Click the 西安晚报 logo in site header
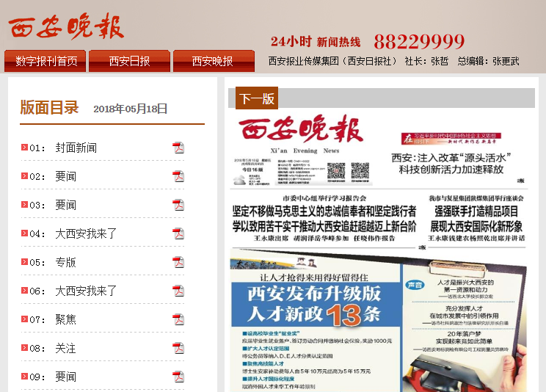The image size is (546, 392). click(x=66, y=26)
